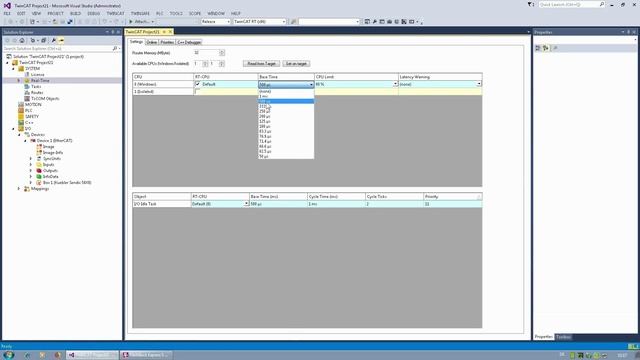This screenshot has width=640, height=360.
Task: Click the Visual Studio logo in the title bar
Action: pos(7,5)
